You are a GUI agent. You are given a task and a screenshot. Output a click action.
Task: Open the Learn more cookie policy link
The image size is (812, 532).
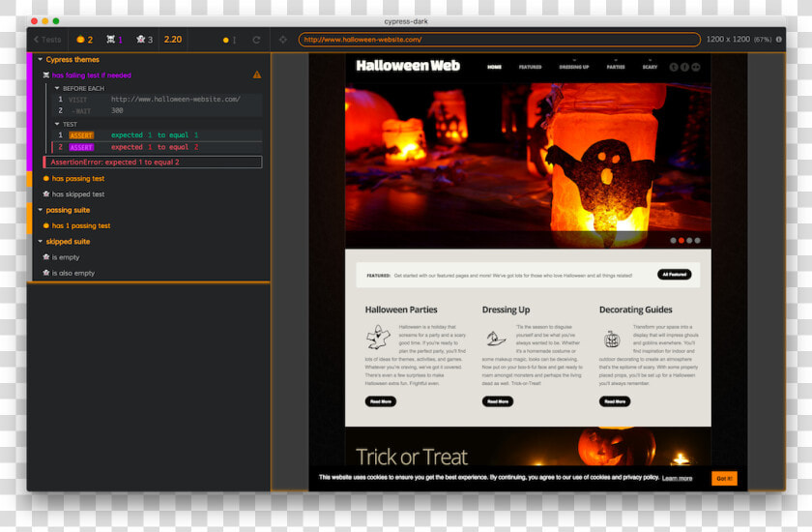point(678,478)
